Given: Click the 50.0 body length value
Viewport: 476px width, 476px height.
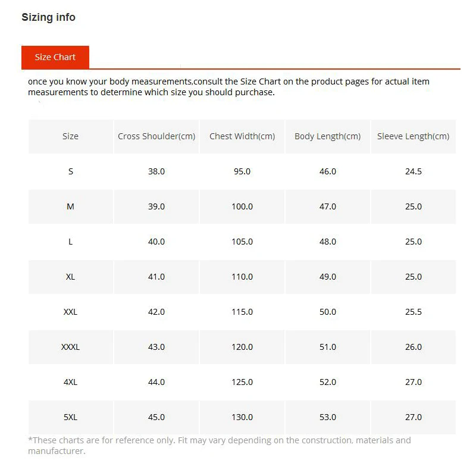Looking at the screenshot, I should [328, 312].
